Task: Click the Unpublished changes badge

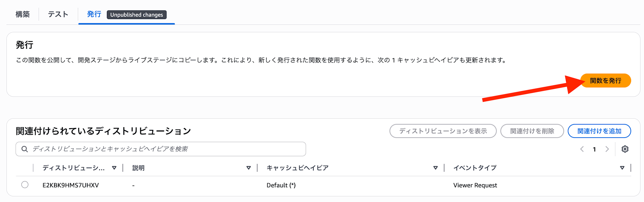Action: point(137,15)
